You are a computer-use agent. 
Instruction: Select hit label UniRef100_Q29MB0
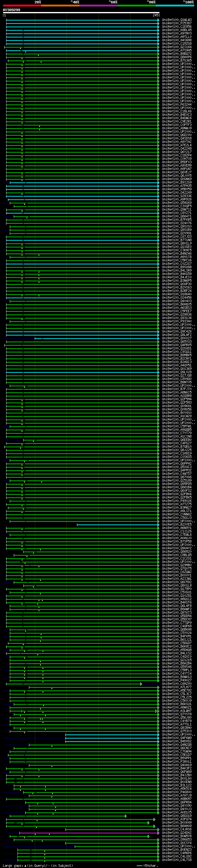[177, 565]
